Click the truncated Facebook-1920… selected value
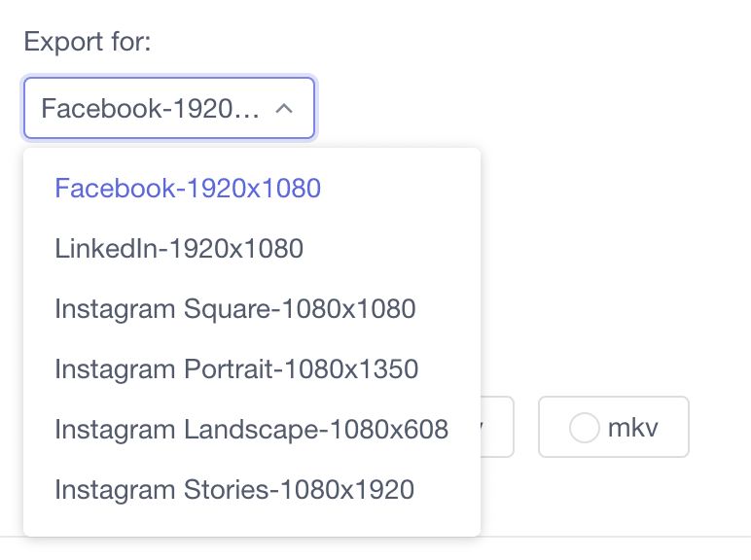This screenshot has height=560, width=751. point(150,109)
